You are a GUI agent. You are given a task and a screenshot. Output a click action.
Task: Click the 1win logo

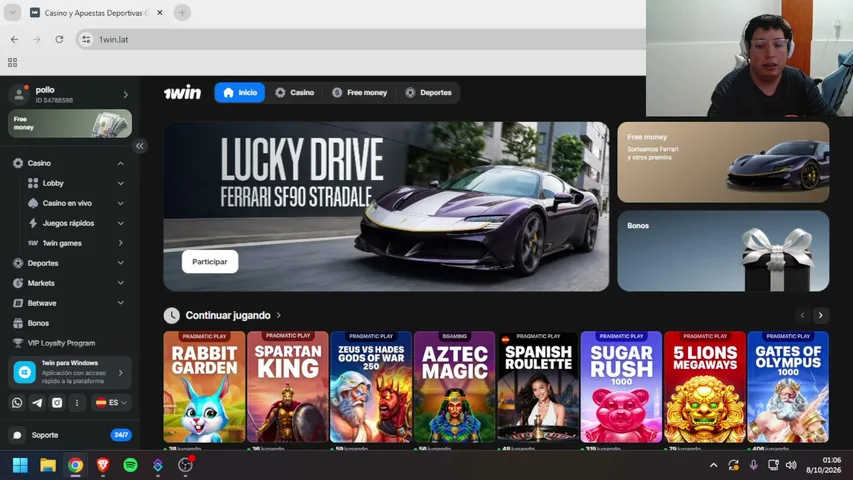183,93
